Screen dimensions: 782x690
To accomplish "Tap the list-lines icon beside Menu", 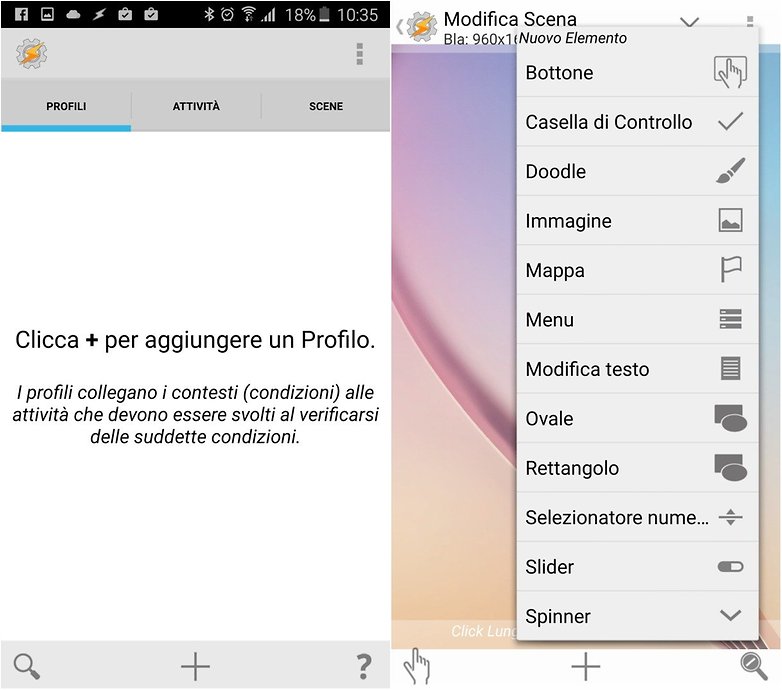I will [731, 319].
